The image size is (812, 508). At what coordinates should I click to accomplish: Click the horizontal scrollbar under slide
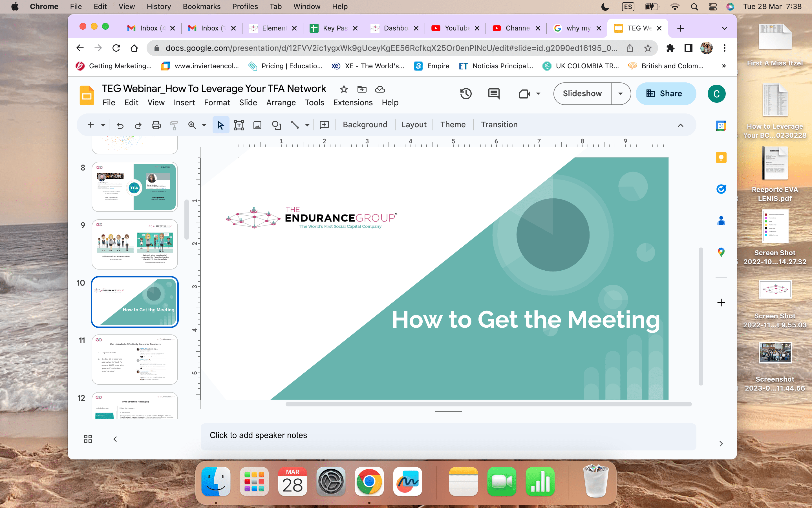tap(489, 404)
